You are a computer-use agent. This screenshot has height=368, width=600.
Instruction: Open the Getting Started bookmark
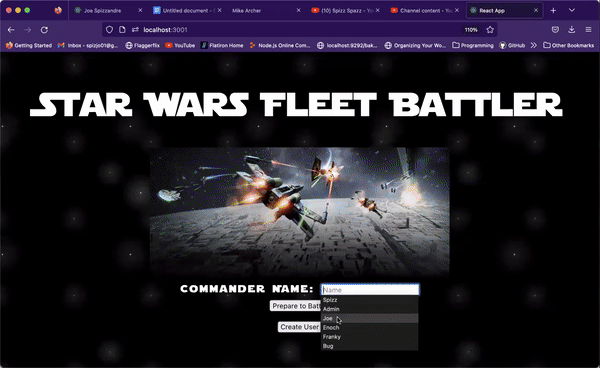[x=29, y=46]
